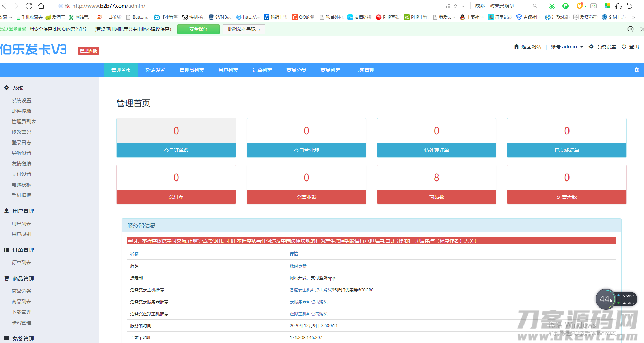Click the yellow shopping protection shield icon
Screen dimensions: 644x343
point(580,6)
